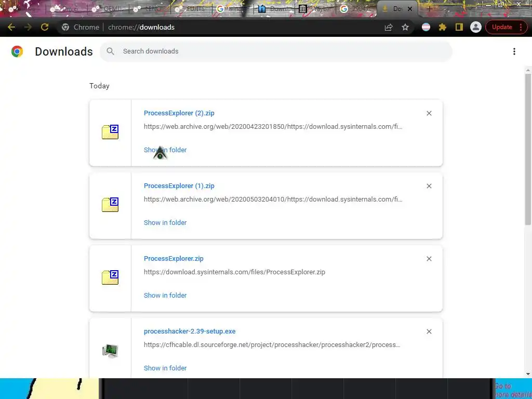Open a new tab with plus button
The width and height of the screenshot is (532, 399).
(x=429, y=9)
